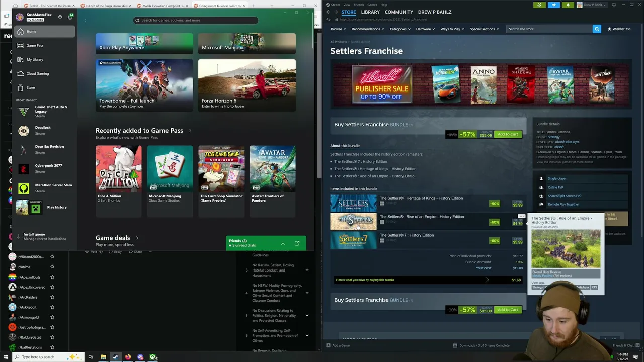Switch to the Steam LIBRARY tab

click(x=370, y=12)
